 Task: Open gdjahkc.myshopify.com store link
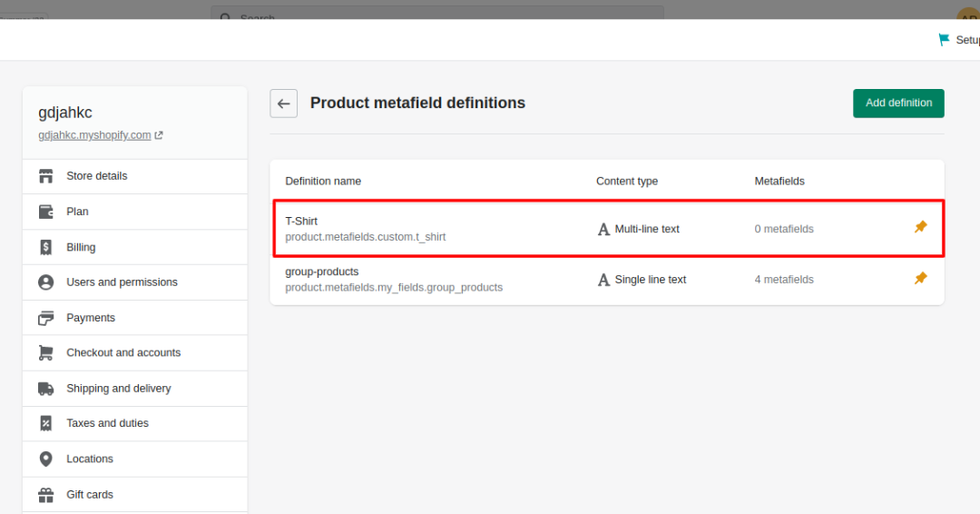click(94, 135)
